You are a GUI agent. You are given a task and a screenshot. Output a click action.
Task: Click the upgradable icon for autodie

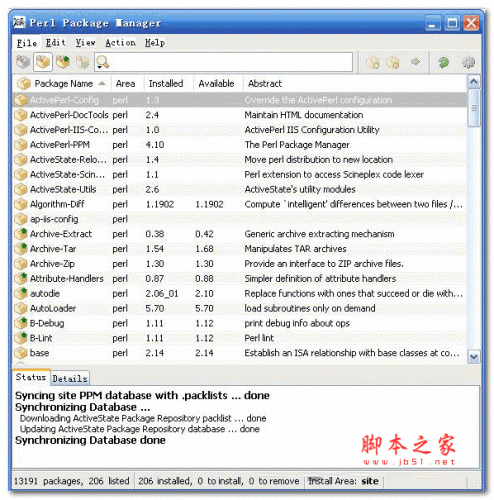coord(21,293)
